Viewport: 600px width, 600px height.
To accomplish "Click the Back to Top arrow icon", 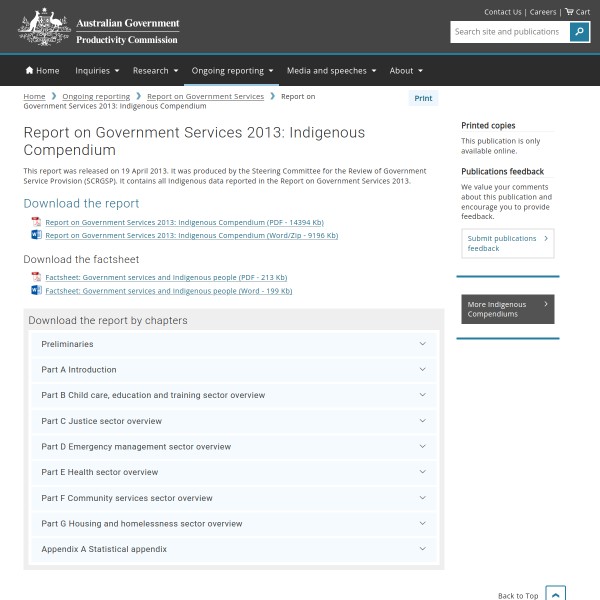I will point(557,594).
